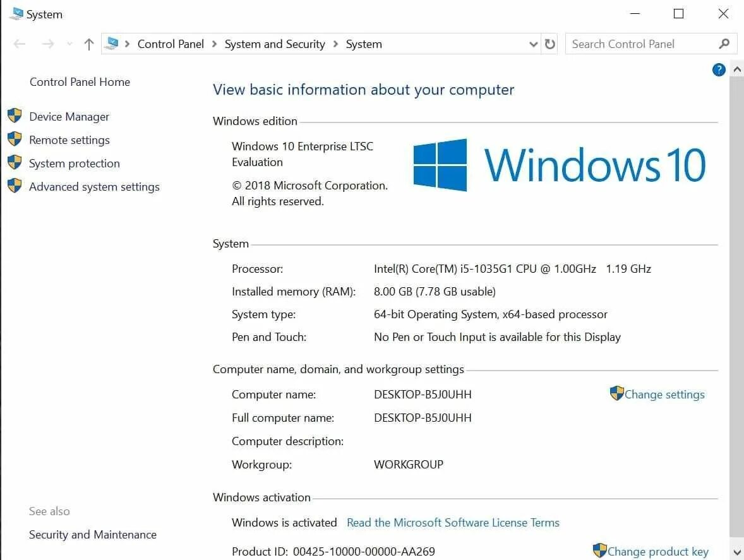Click the 8.00 GB installed memory value
This screenshot has width=744, height=560.
coord(435,292)
